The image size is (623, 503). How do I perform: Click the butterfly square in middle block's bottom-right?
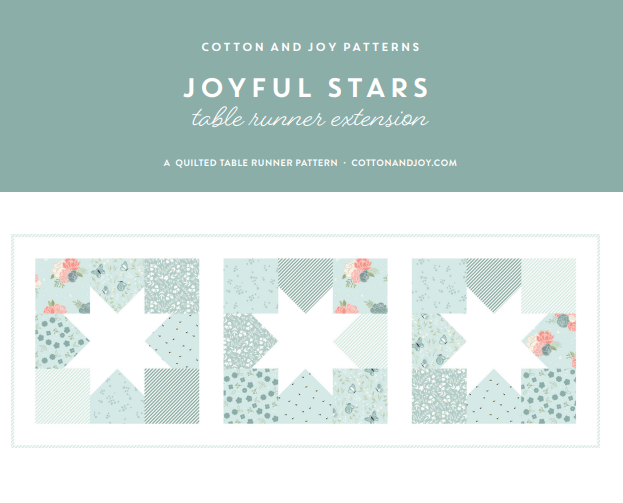(x=360, y=396)
